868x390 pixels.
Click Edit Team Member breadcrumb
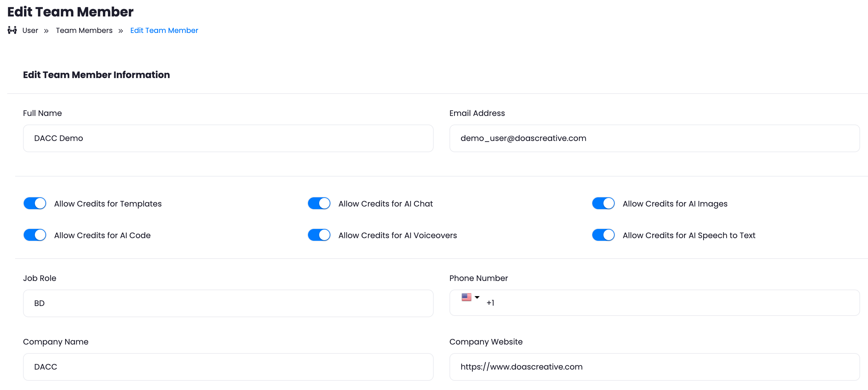(164, 30)
